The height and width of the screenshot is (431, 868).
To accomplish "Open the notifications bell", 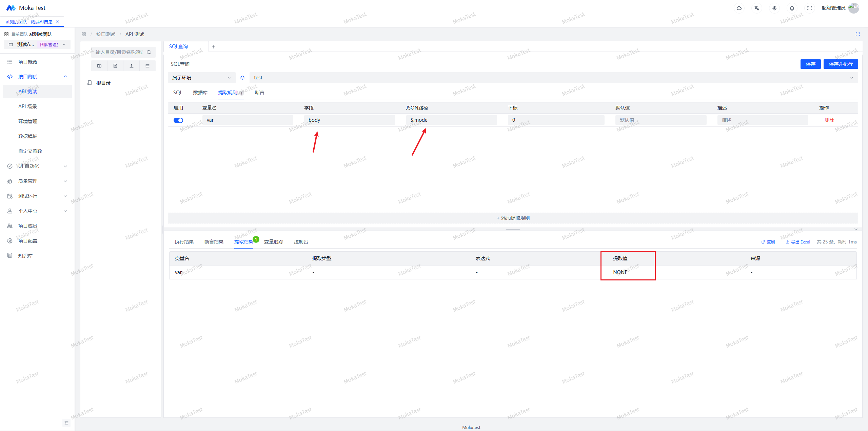I will coord(792,8).
